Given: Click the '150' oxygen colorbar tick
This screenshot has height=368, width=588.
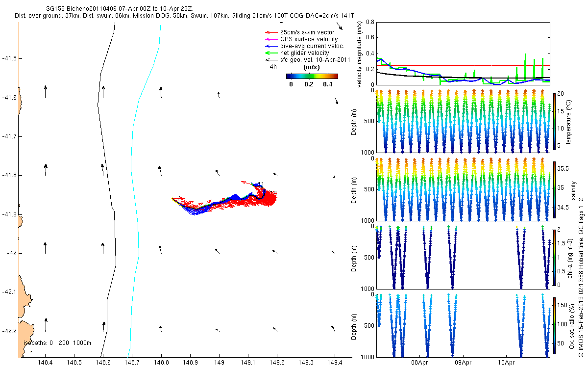Looking at the screenshot, I should point(562,305).
